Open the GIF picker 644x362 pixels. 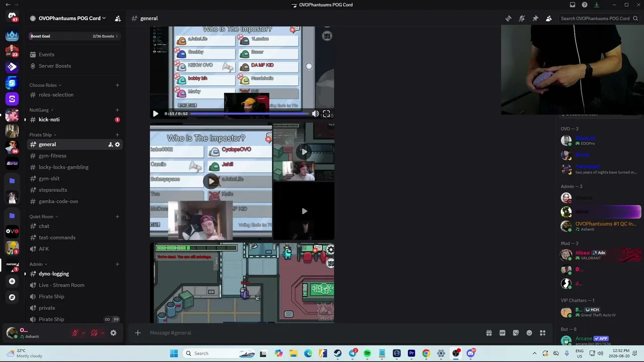(x=502, y=333)
